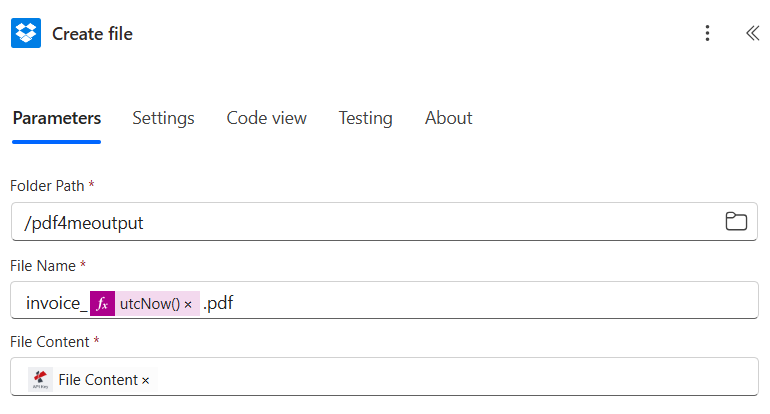Select the utcNow() expression token
The width and height of the screenshot is (770, 414).
pos(149,303)
